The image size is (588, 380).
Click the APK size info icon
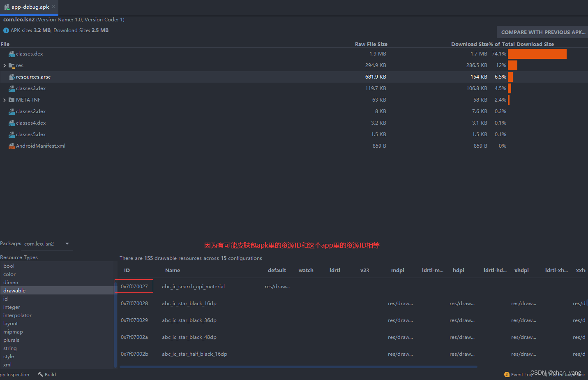point(6,30)
